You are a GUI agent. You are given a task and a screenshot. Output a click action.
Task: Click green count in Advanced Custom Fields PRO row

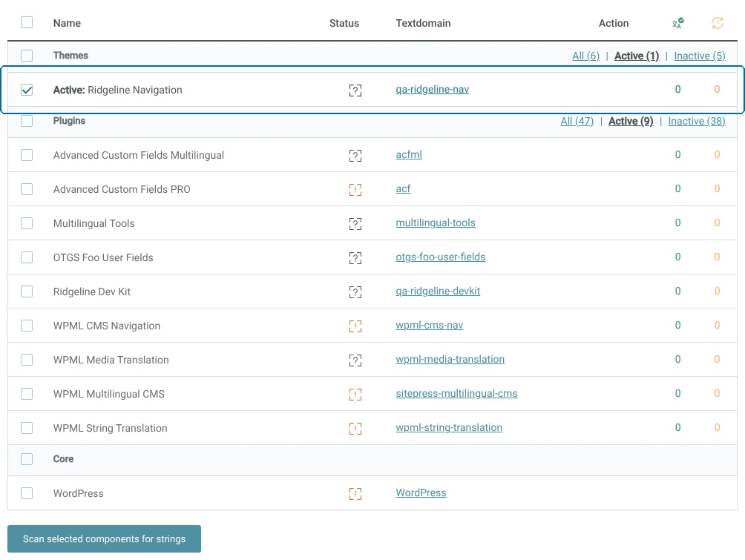[x=678, y=188]
